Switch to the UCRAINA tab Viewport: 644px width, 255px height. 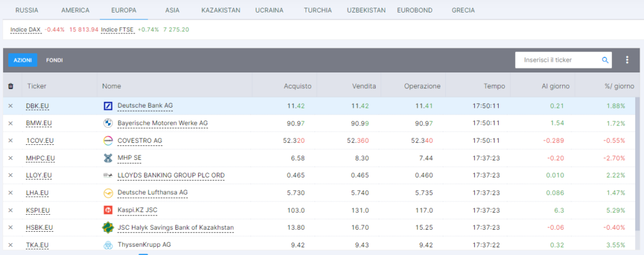[269, 10]
